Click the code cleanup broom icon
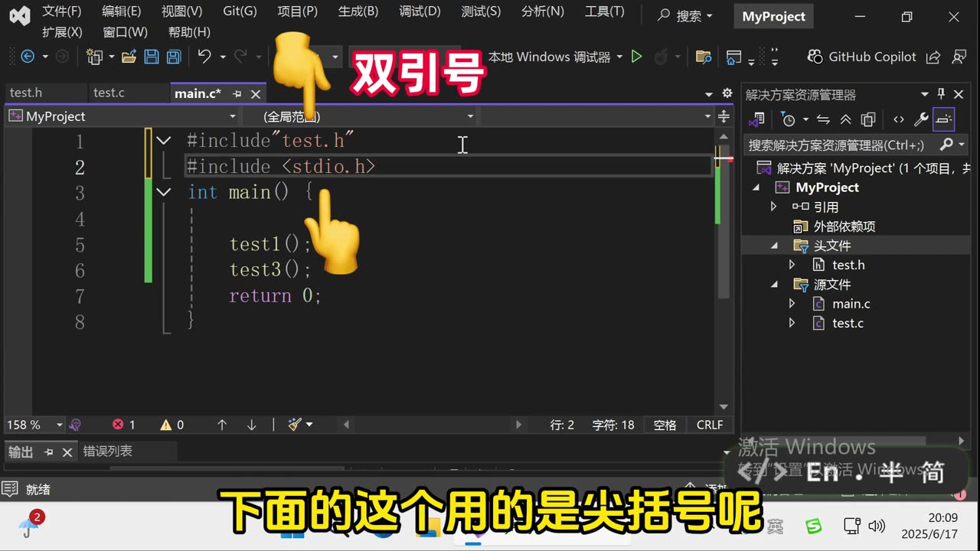 tap(295, 425)
